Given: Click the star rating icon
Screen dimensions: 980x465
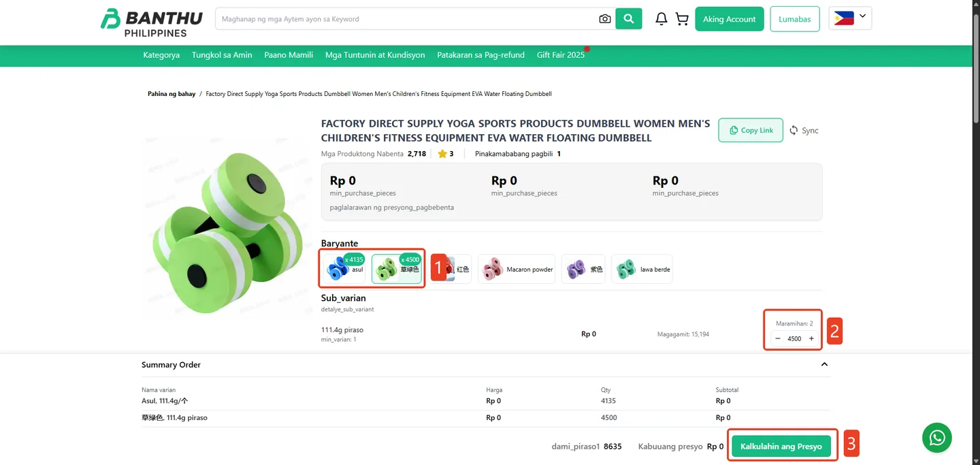Looking at the screenshot, I should click(x=442, y=154).
